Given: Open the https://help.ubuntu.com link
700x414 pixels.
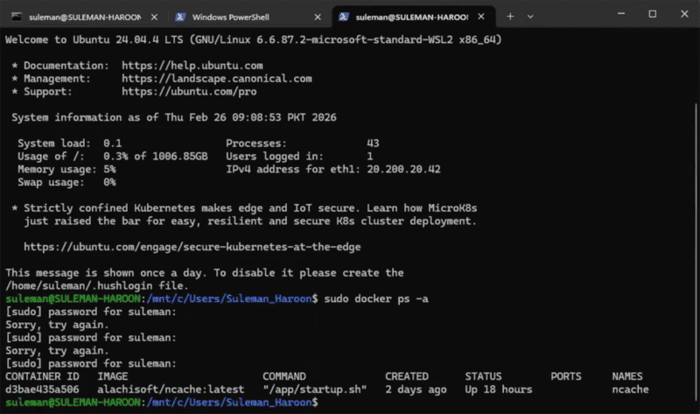Looking at the screenshot, I should pos(192,66).
